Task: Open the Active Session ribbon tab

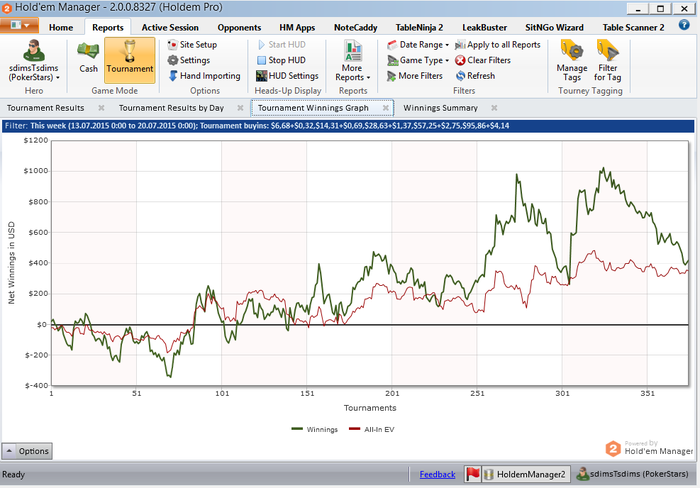Action: (170, 28)
